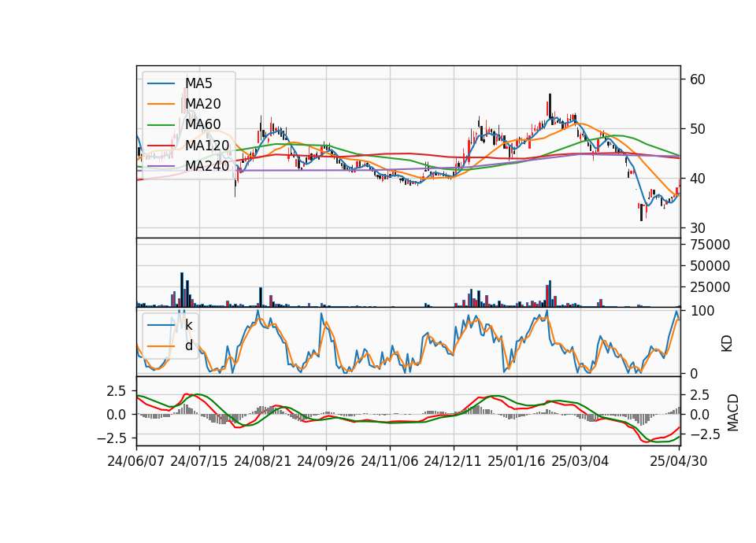Click the MA120 legend label

[207, 145]
